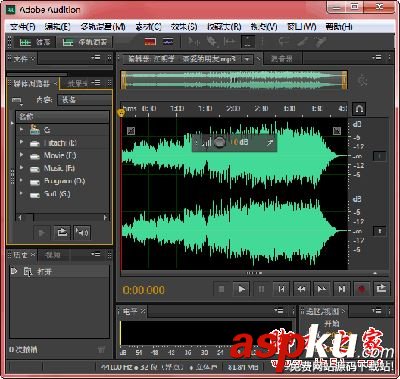Expand the Movie drive node
The width and height of the screenshot is (400, 379).
click(22, 155)
